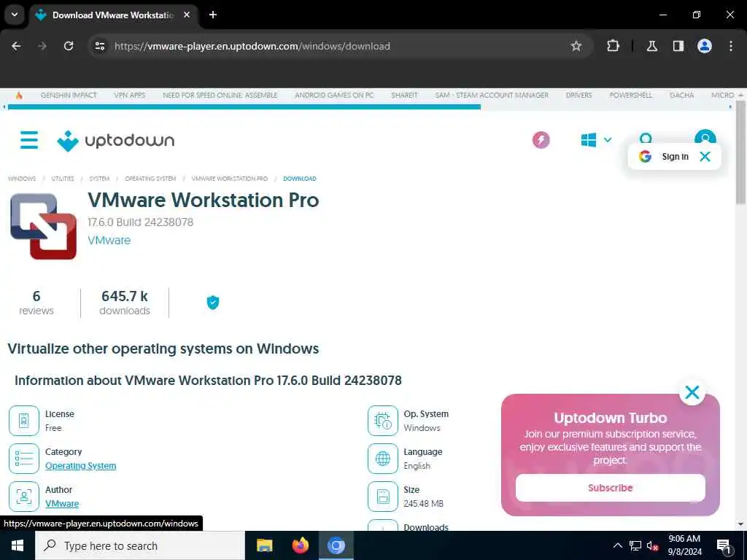Viewport: 747px width, 560px height.
Task: Open GENSHIN IMPACT trending link
Action: pos(69,96)
